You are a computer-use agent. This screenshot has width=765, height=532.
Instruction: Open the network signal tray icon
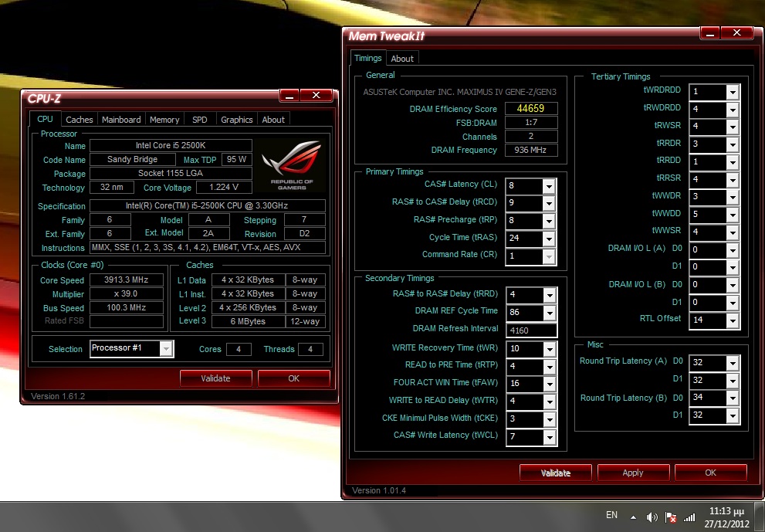[x=689, y=517]
